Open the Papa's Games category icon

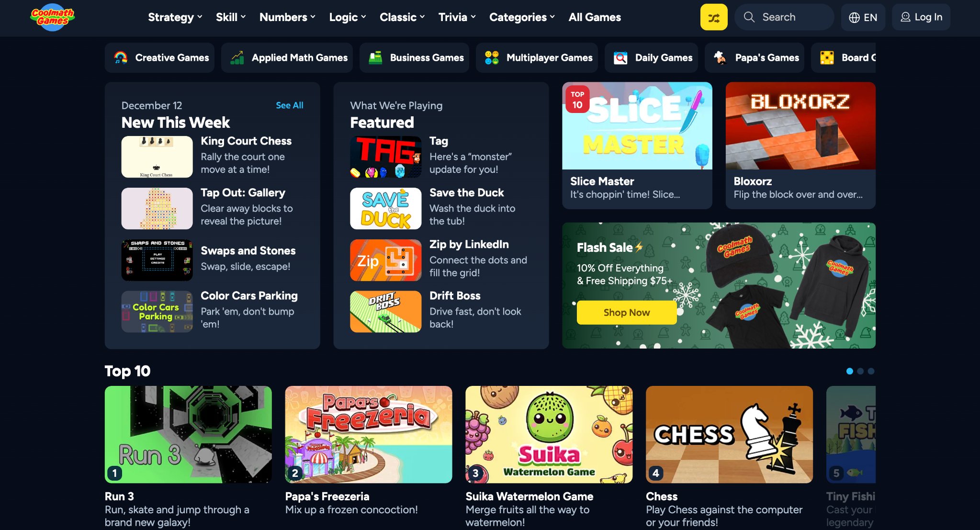click(x=720, y=58)
